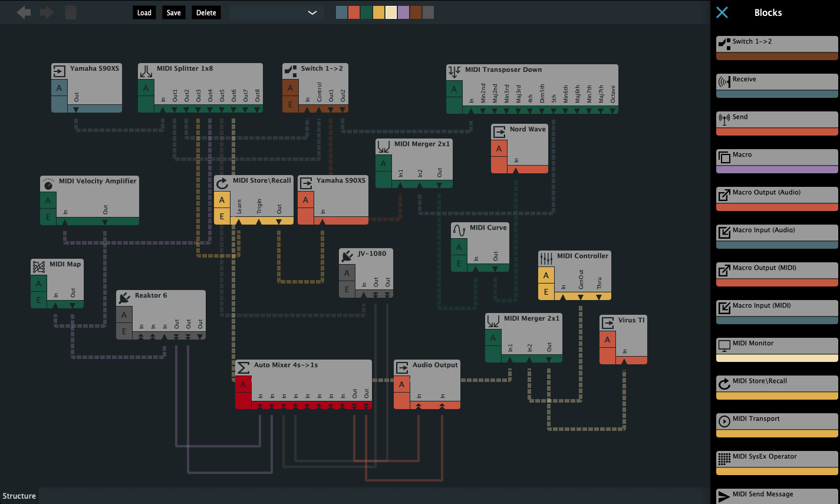Click the Save button
Image resolution: width=840 pixels, height=504 pixels.
[173, 12]
